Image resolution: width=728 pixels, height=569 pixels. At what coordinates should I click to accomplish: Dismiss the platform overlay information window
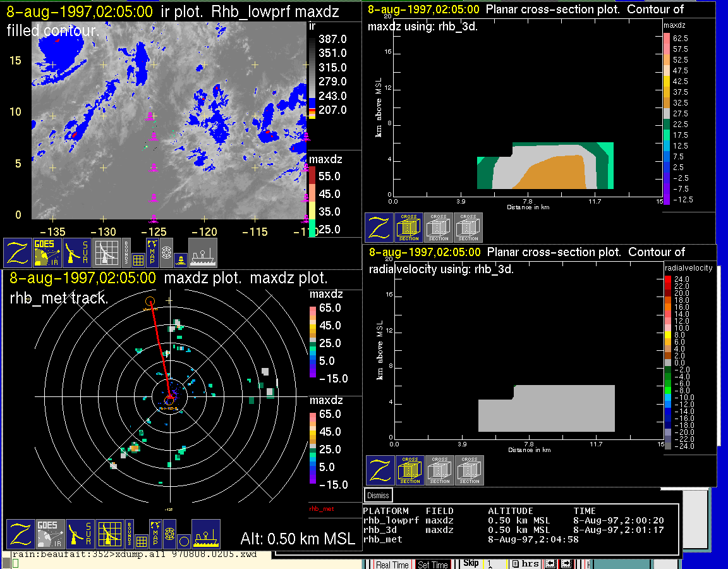pos(379,496)
